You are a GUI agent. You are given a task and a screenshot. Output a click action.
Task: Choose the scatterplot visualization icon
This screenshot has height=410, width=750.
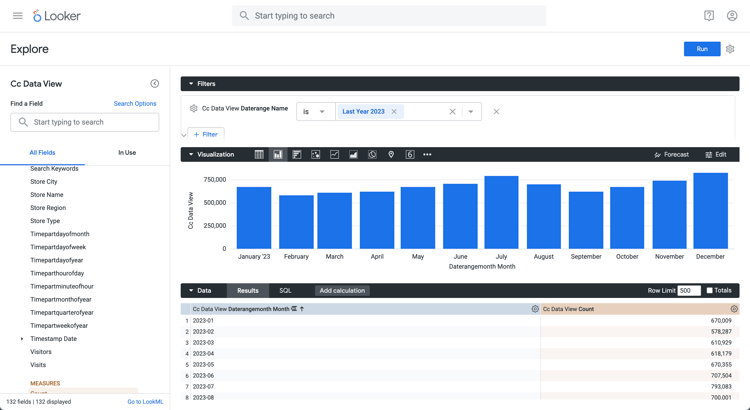pos(316,155)
